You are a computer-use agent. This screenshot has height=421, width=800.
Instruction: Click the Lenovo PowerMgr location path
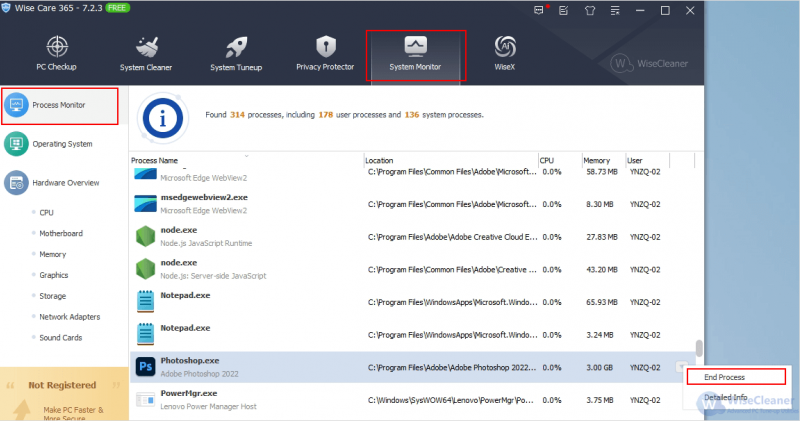[x=451, y=400]
